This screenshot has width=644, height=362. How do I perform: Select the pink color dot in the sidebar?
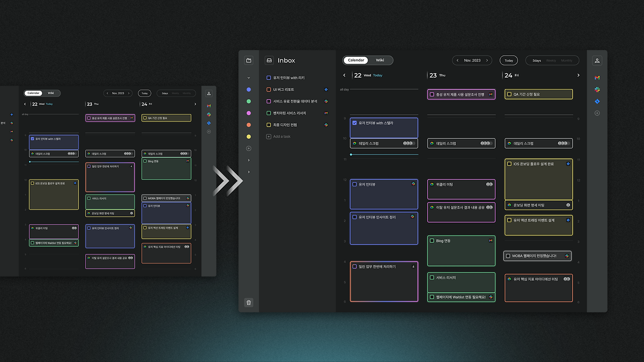pyautogui.click(x=249, y=113)
